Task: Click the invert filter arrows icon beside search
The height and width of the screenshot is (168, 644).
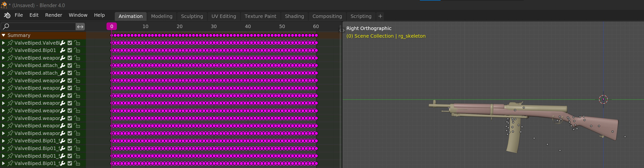Action: [80, 27]
